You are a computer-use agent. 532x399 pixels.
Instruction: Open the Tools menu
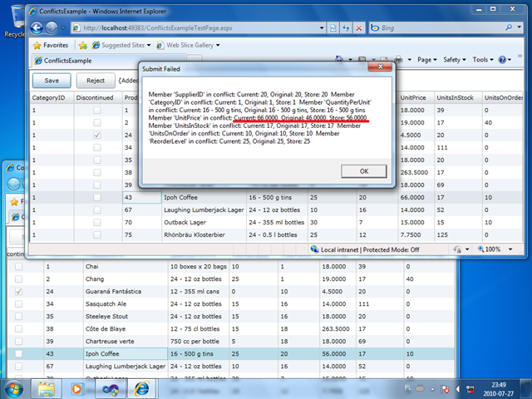(x=483, y=60)
